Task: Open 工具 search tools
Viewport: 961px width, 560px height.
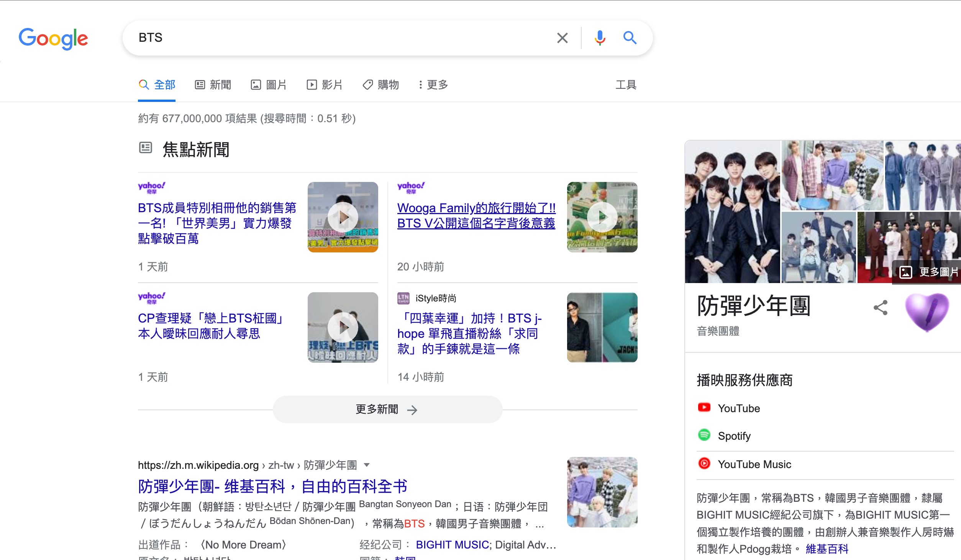Action: click(626, 85)
